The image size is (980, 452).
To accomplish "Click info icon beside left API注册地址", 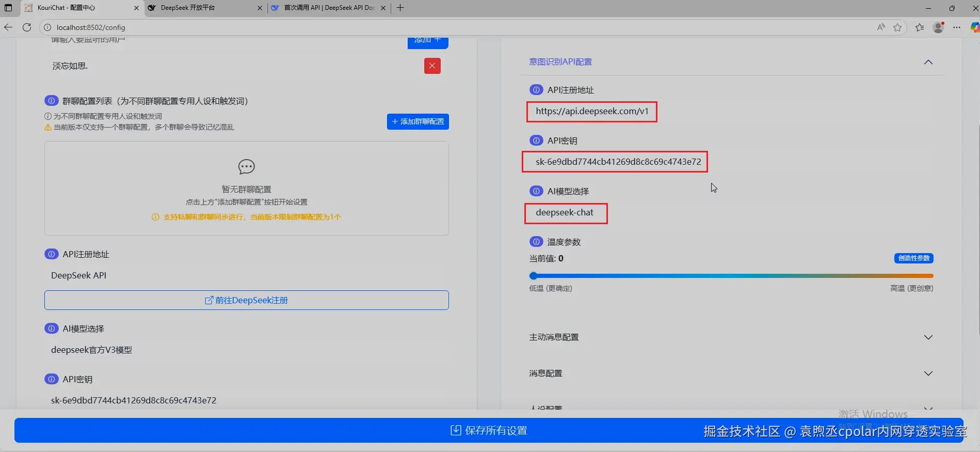I will pyautogui.click(x=51, y=254).
